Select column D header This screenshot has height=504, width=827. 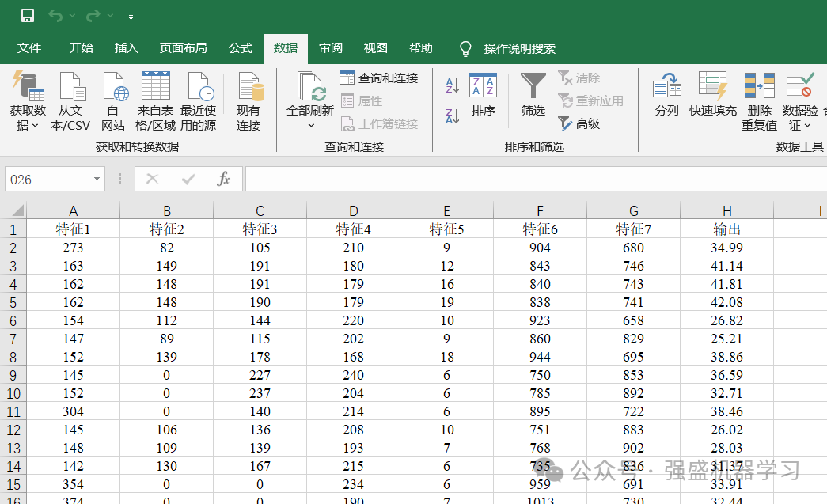[x=354, y=211]
